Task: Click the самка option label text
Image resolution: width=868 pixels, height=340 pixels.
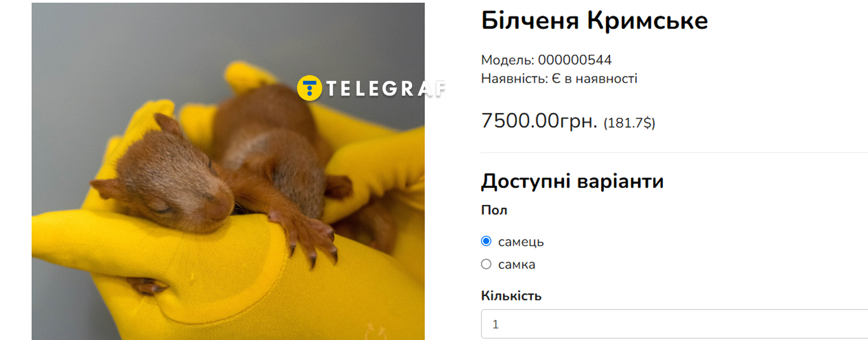Action: coord(516,264)
